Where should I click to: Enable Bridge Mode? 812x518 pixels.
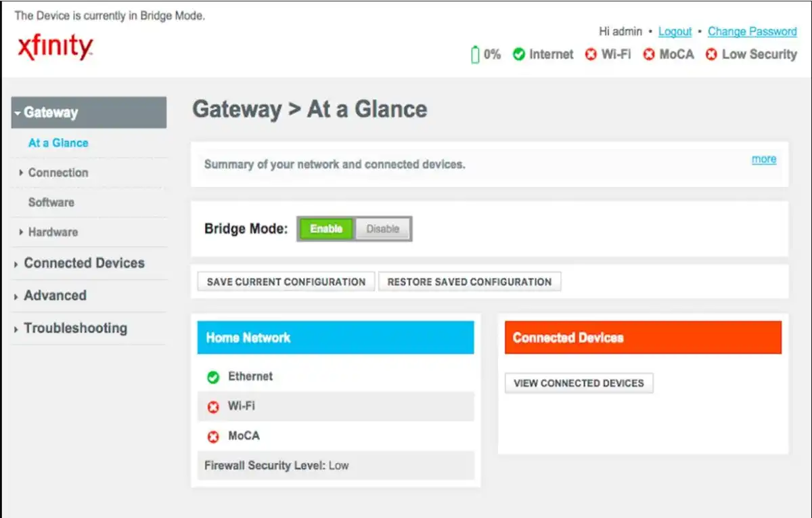click(x=326, y=229)
